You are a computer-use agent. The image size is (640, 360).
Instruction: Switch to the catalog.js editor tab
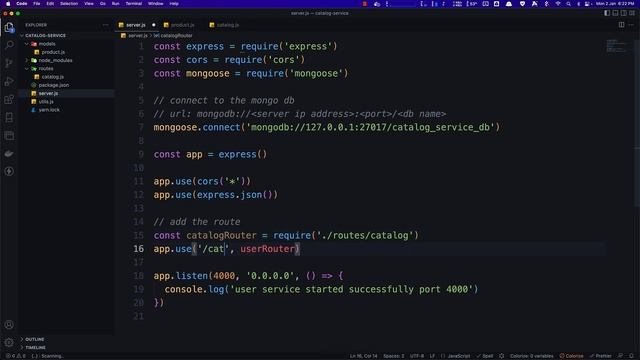coord(228,25)
